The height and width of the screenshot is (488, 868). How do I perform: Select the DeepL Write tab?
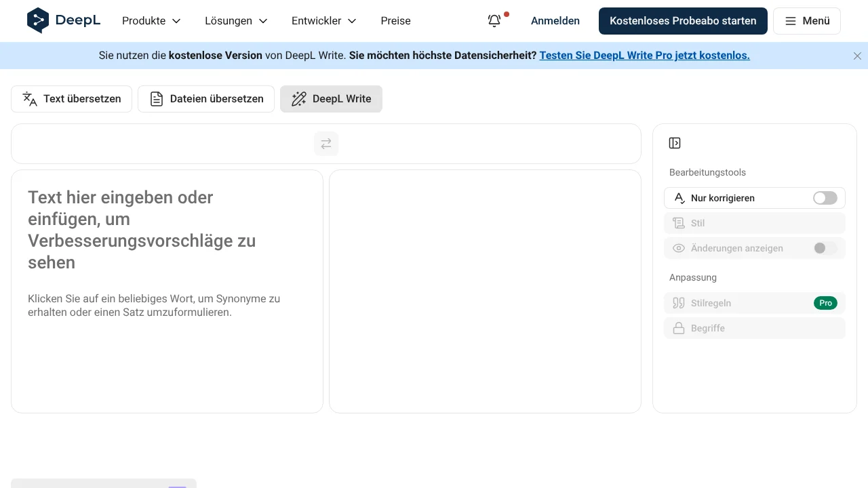(x=331, y=99)
